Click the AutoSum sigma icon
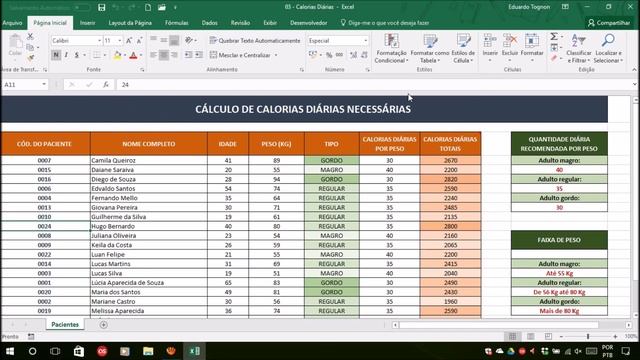The image size is (640, 360). 554,37
